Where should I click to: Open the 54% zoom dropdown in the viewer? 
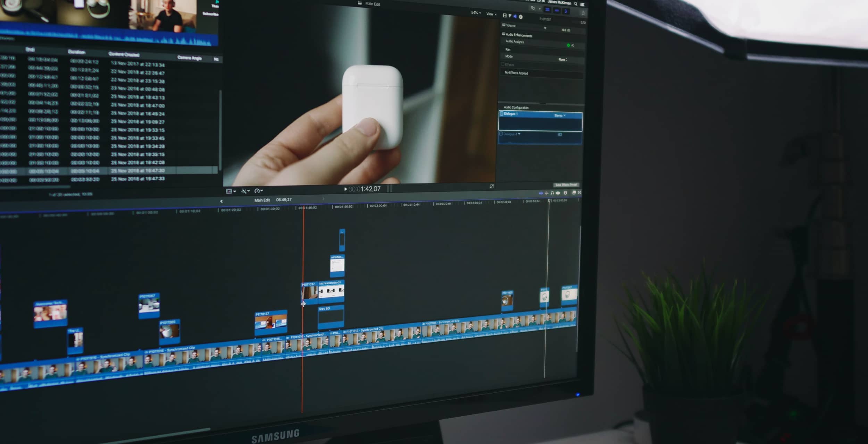pos(475,13)
